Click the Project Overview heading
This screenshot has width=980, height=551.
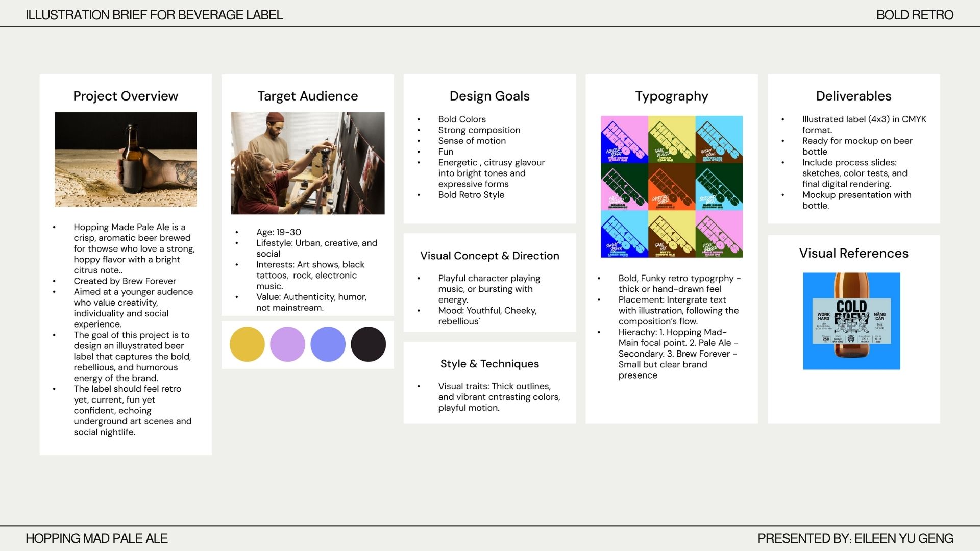point(126,96)
